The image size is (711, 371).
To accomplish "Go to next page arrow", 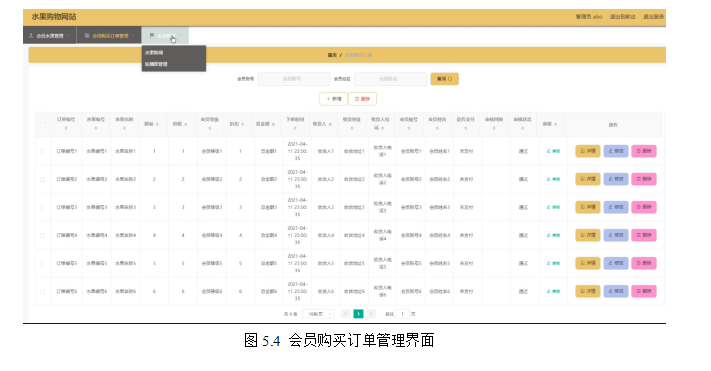I will [371, 314].
